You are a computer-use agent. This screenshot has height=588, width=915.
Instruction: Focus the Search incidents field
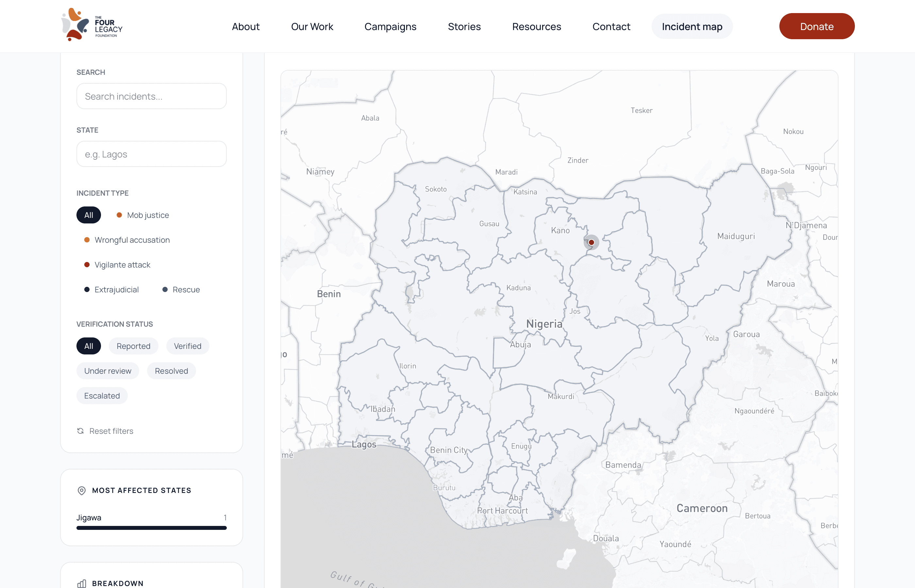point(152,96)
